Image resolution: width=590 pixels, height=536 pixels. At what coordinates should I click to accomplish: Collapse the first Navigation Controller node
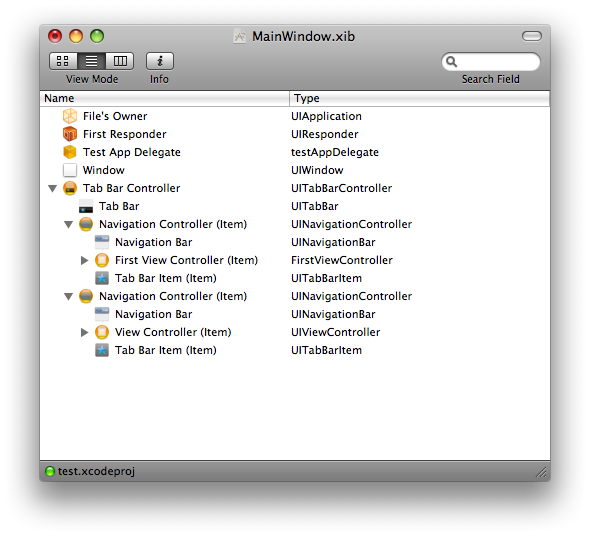coord(68,225)
